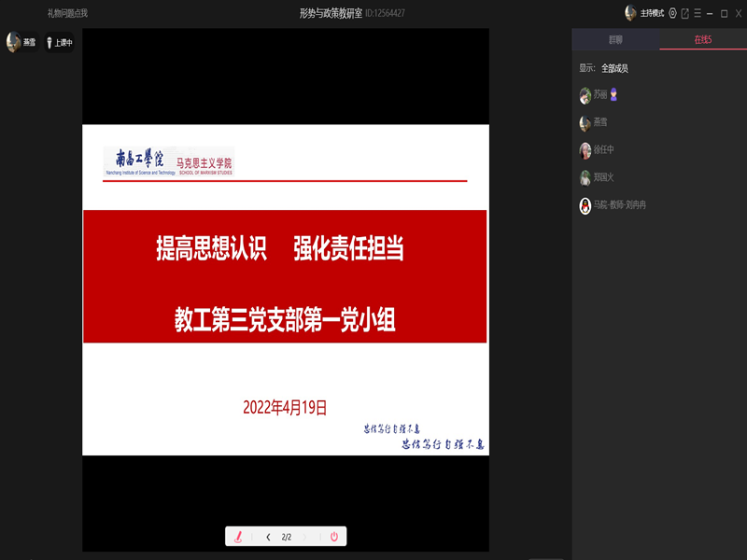Click the 礼物问题点我 link

(x=67, y=13)
